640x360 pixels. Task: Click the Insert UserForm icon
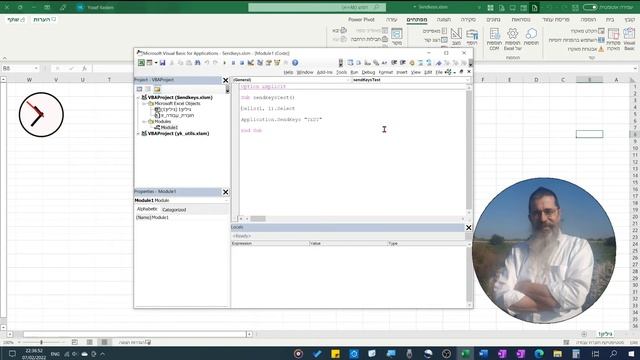pyautogui.click(x=149, y=63)
